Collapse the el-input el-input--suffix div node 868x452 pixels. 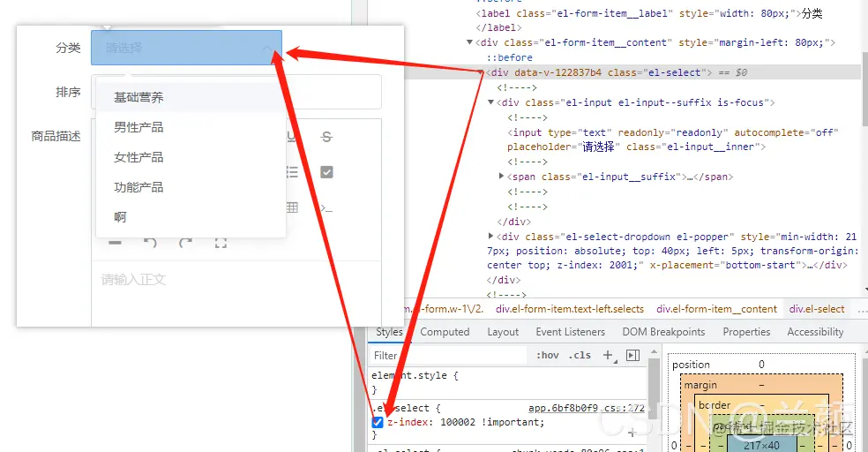coord(490,102)
